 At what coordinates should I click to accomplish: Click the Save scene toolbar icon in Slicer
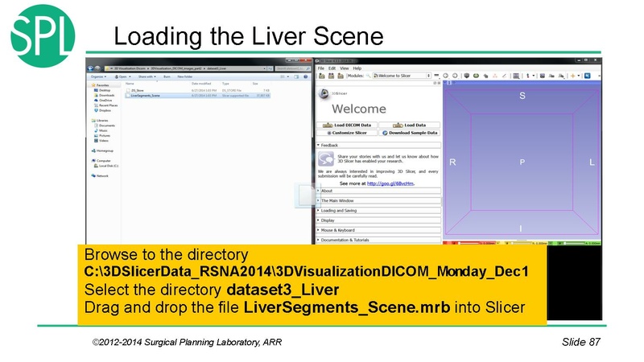pos(341,76)
